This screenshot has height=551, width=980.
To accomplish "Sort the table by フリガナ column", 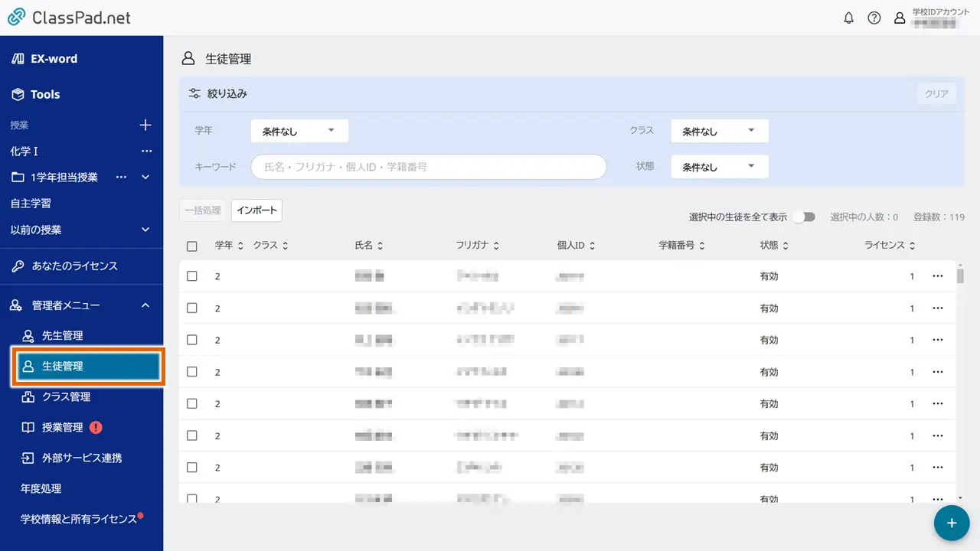I will (x=475, y=245).
